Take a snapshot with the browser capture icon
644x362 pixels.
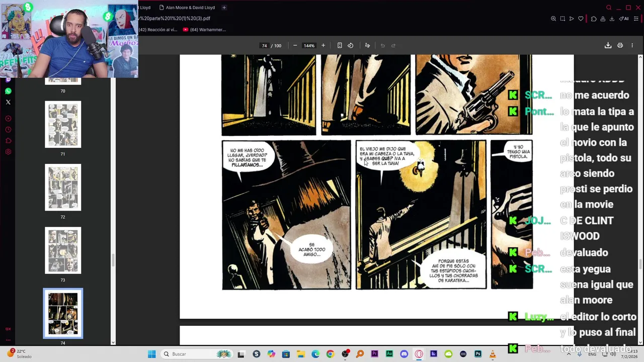pyautogui.click(x=562, y=19)
